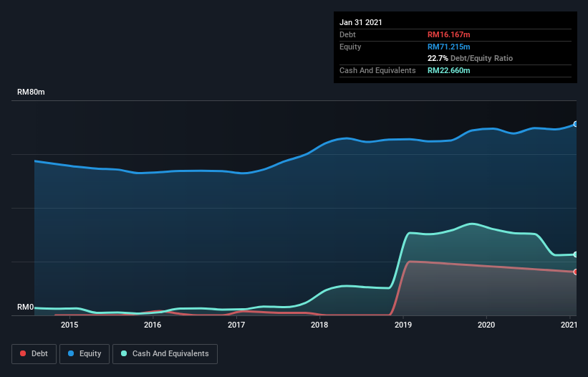This screenshot has width=588, height=377.
Task: Click the 2018 x-axis label
Action: pos(319,325)
